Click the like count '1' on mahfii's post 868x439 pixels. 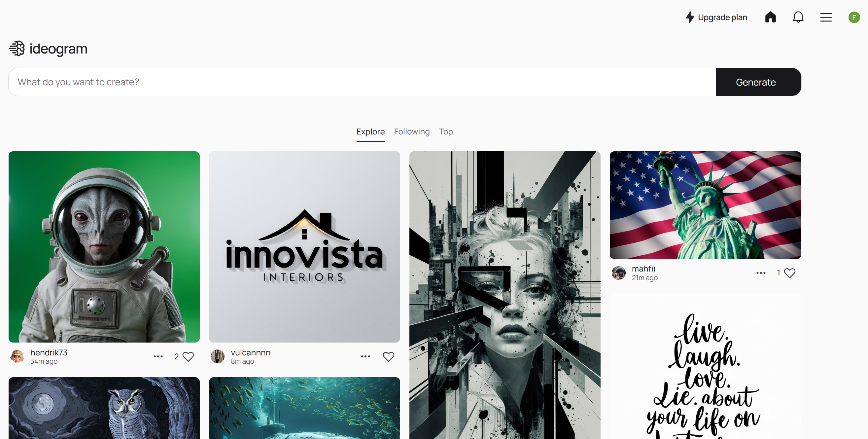(779, 273)
